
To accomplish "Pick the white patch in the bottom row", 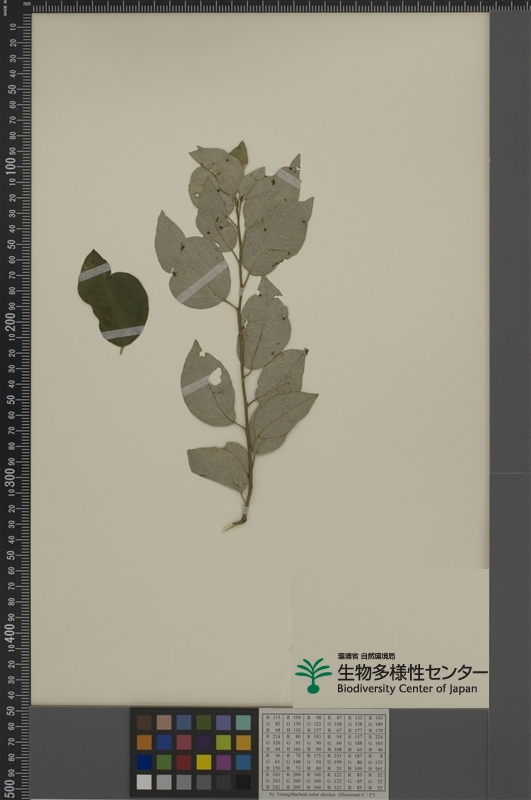I will click(144, 782).
